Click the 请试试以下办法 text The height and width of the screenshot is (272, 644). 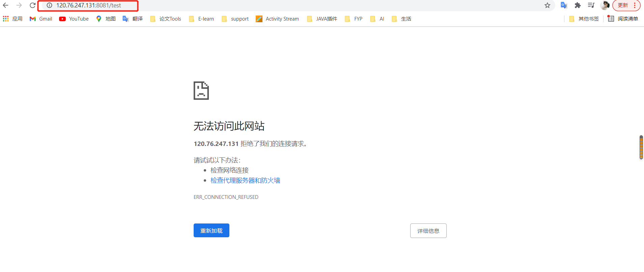pyautogui.click(x=217, y=160)
